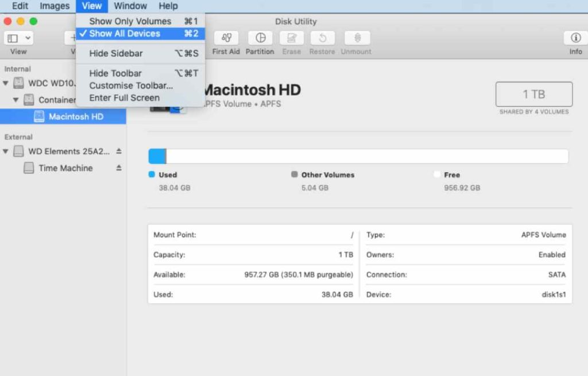Click the APFS Volume type value
The width and height of the screenshot is (588, 376).
pos(543,235)
